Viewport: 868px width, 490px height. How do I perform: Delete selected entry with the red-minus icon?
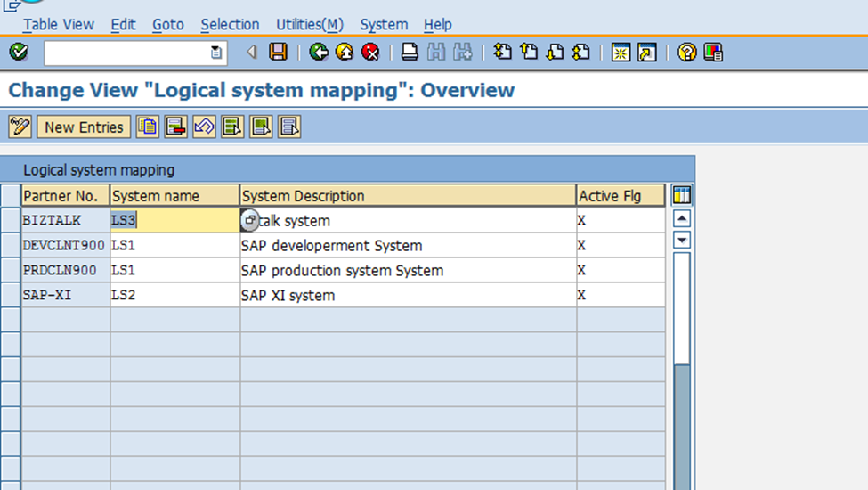pos(175,127)
